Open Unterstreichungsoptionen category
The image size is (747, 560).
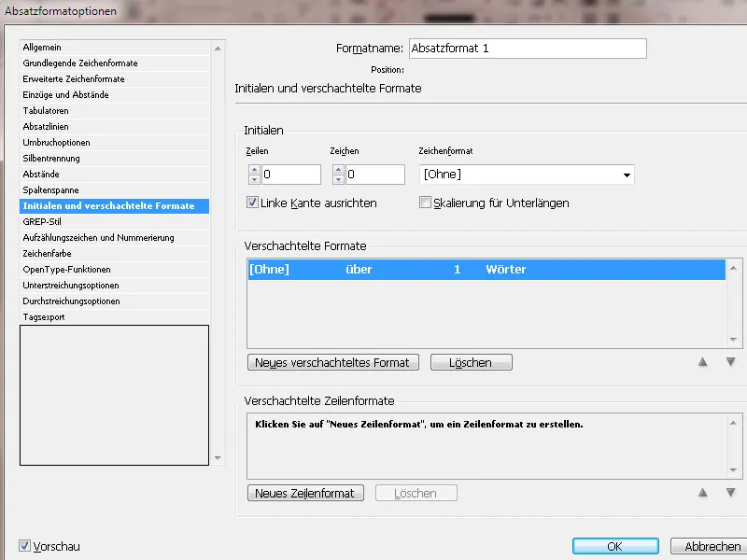[114, 286]
